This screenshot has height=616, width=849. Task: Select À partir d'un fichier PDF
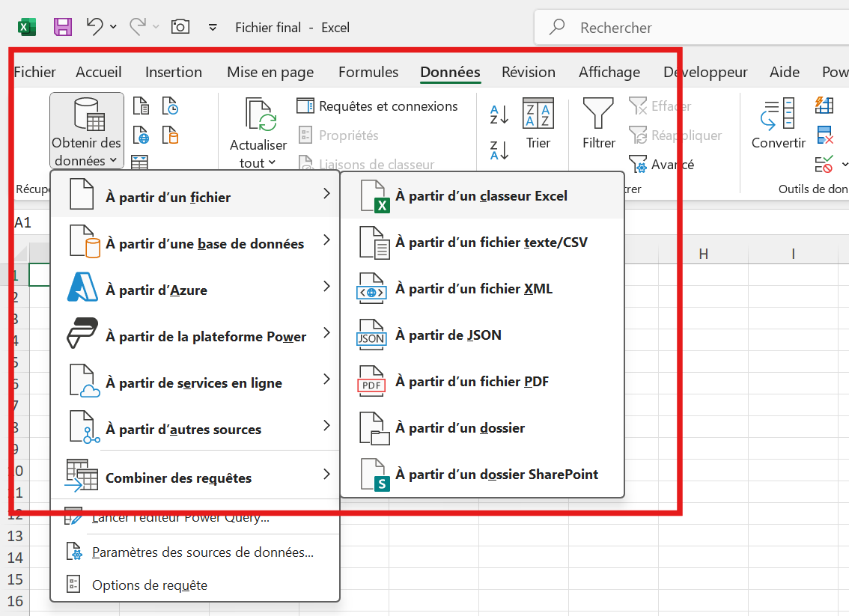pyautogui.click(x=482, y=382)
